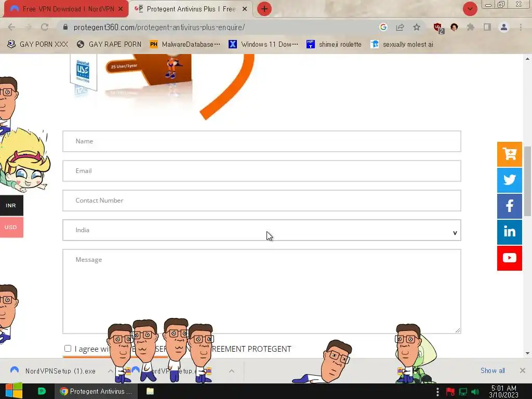The width and height of the screenshot is (532, 399).
Task: Click the scrollbar down arrow
Action: [527, 353]
